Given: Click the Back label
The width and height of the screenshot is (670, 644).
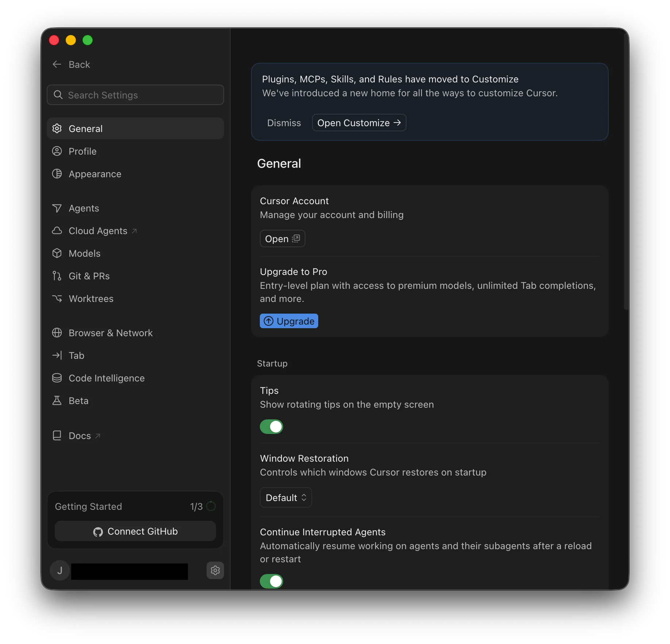Looking at the screenshot, I should (79, 65).
